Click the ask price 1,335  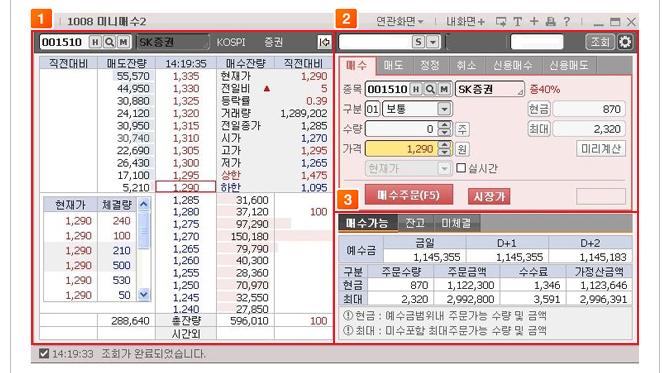coord(186,76)
